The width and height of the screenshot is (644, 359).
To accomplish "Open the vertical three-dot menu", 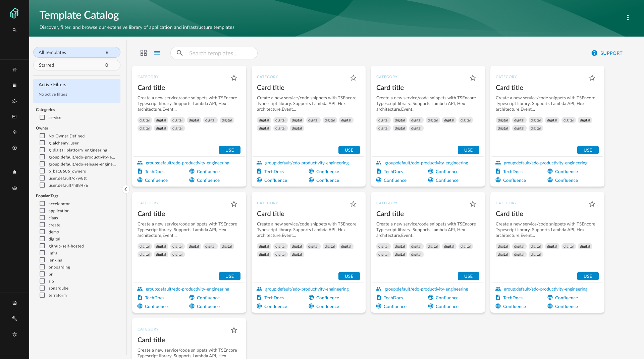I will click(x=628, y=17).
